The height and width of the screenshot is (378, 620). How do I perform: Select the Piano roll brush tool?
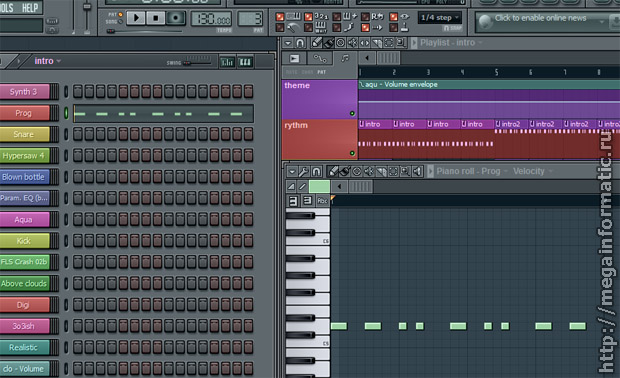tap(345, 171)
